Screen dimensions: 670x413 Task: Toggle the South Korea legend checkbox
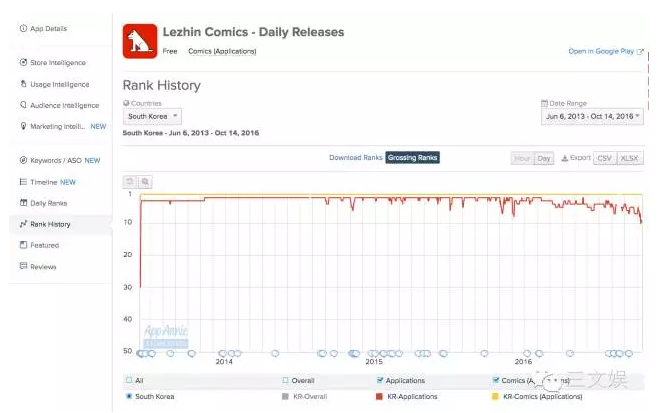[129, 396]
